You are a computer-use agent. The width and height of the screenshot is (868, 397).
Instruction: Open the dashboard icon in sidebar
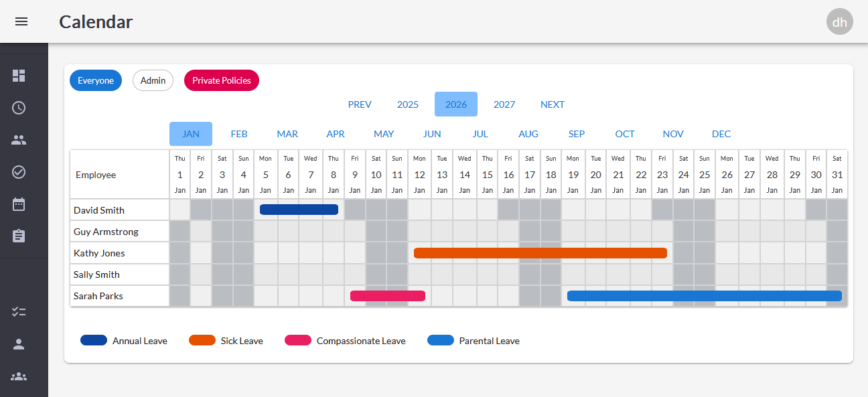click(x=19, y=76)
